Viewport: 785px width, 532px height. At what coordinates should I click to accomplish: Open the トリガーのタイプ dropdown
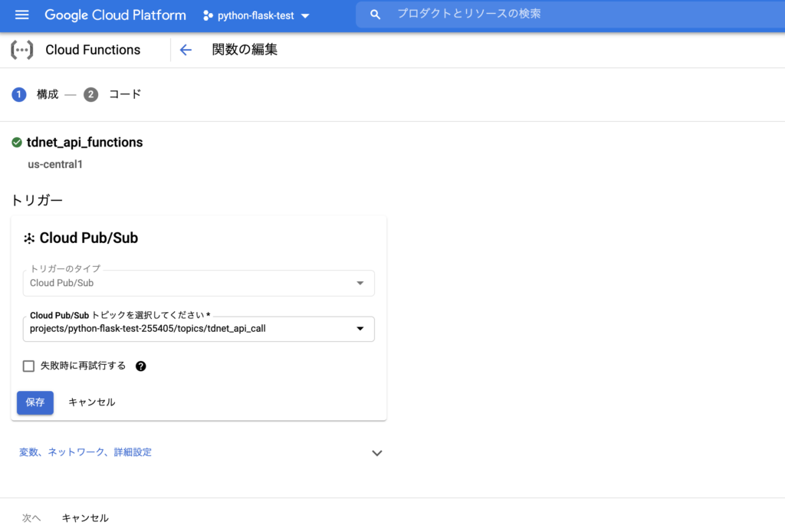pyautogui.click(x=199, y=283)
